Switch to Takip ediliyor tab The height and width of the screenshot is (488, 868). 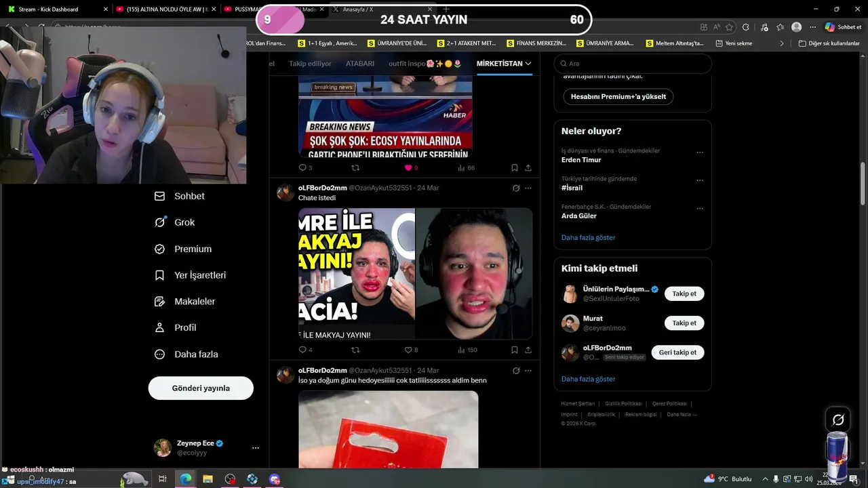(x=310, y=64)
